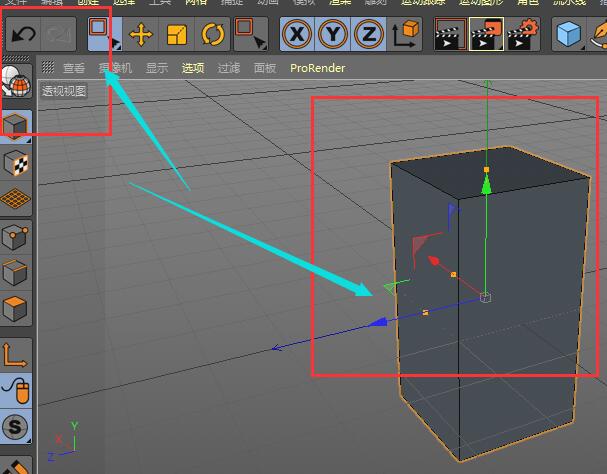The width and height of the screenshot is (607, 474).
Task: Enable polygon mode in left sidebar
Action: (x=16, y=309)
